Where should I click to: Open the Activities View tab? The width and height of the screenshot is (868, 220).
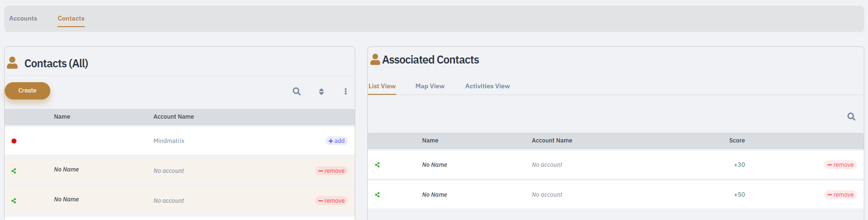[x=488, y=86]
